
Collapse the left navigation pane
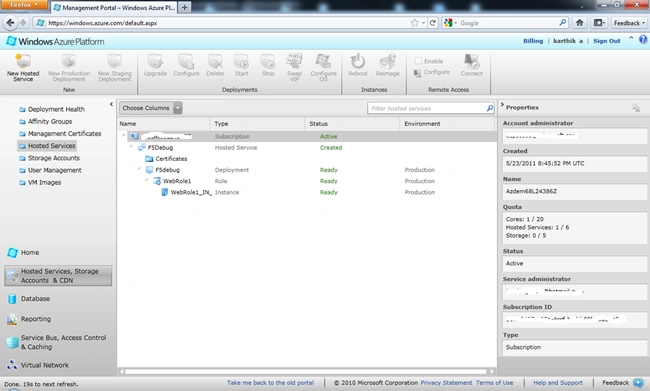point(111,104)
